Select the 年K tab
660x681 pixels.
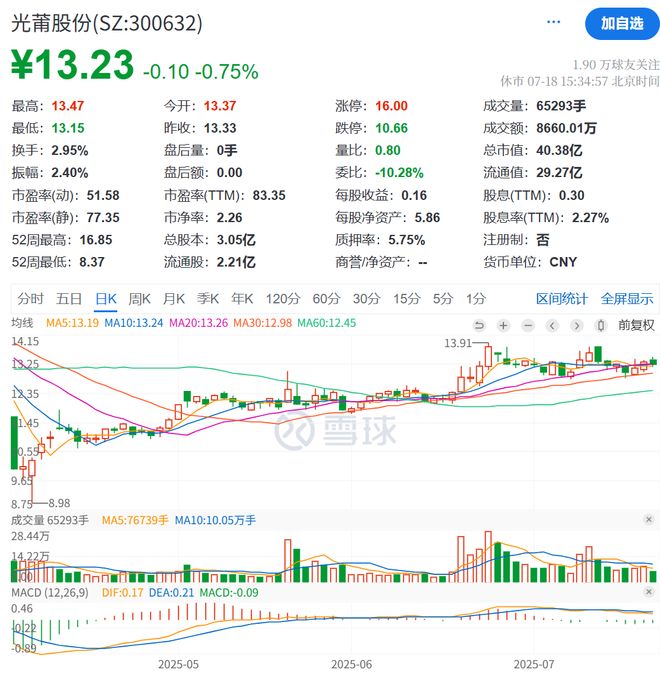pyautogui.click(x=242, y=299)
